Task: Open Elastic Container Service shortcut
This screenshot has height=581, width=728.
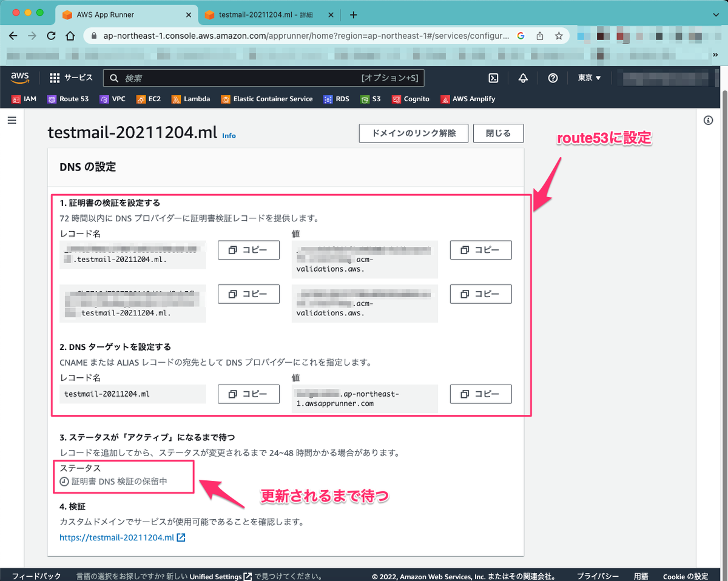Action: (x=267, y=99)
